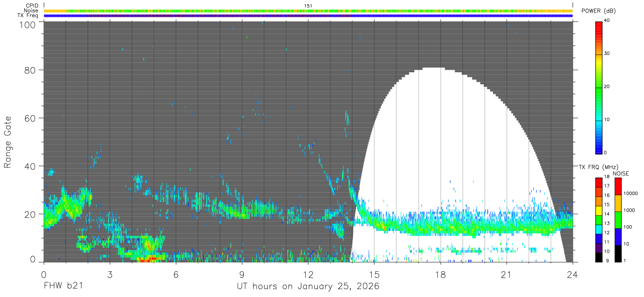Viewport: 644px width, 297px height.
Task: Click the TX Freq label left of the strip
Action: click(x=28, y=15)
